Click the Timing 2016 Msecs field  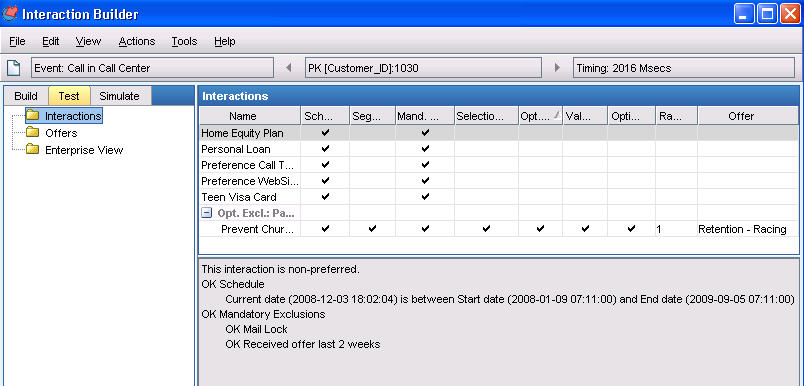684,68
